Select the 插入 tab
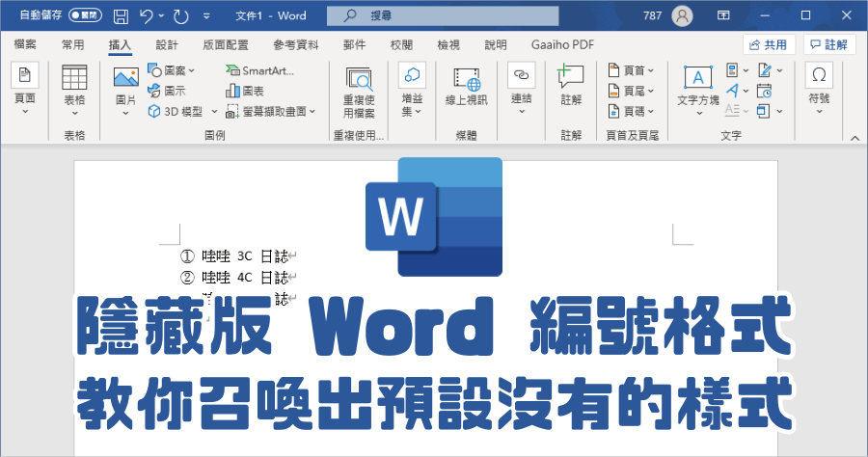The width and height of the screenshot is (868, 457). pos(120,44)
